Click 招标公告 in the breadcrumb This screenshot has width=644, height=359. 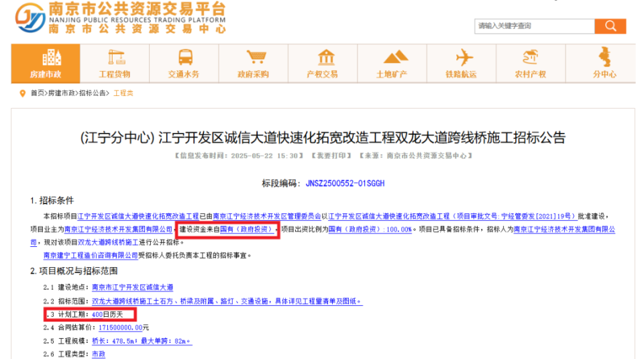tap(93, 93)
